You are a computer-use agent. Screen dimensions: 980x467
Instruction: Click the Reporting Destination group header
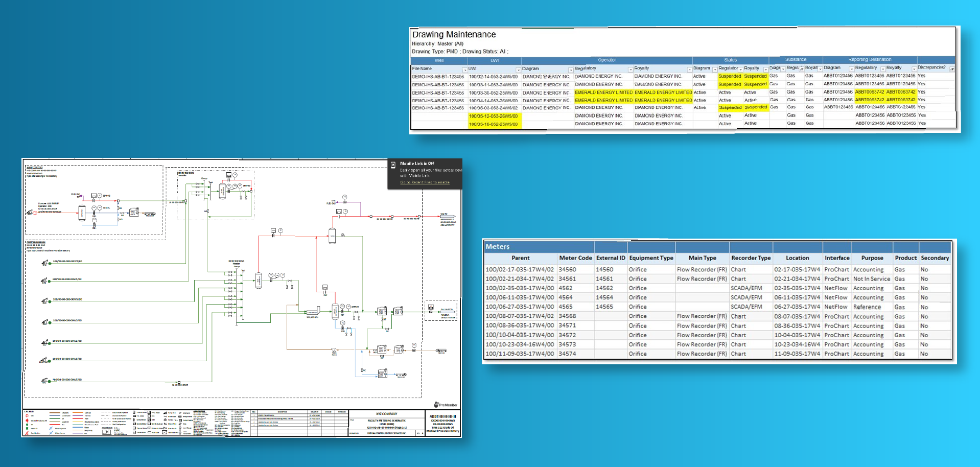coord(870,60)
